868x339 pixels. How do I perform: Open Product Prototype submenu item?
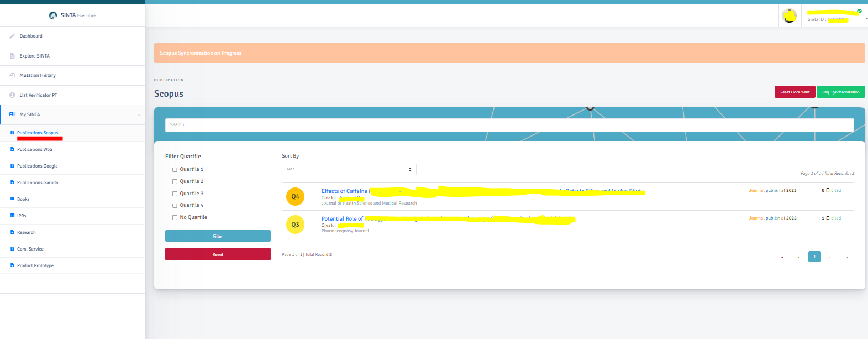point(72,265)
